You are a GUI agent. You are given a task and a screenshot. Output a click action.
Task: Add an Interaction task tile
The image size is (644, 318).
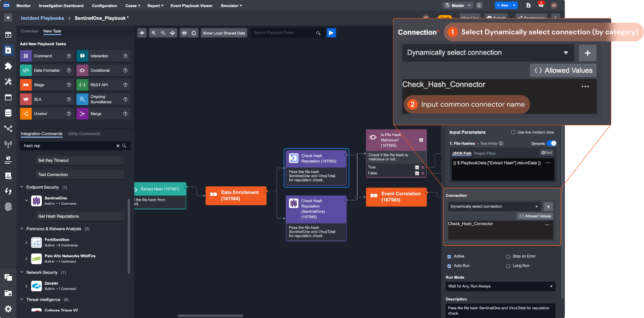[103, 56]
